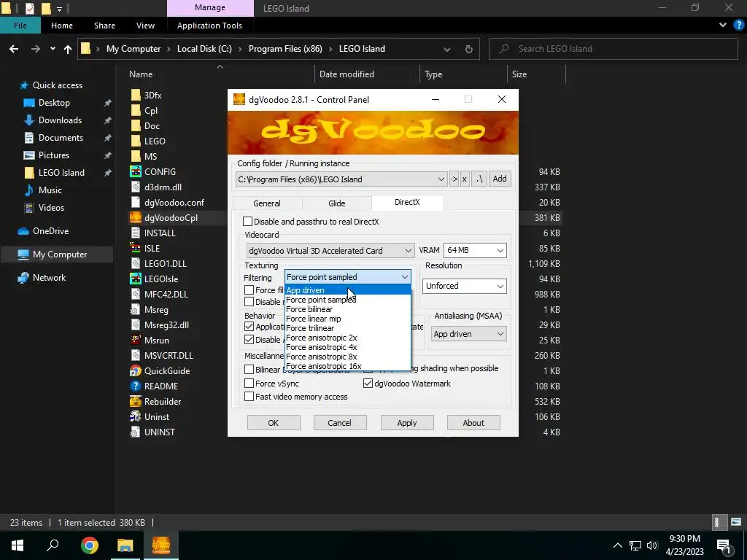Open the notification center icon
Screen dimensions: 747x560
pos(724,545)
